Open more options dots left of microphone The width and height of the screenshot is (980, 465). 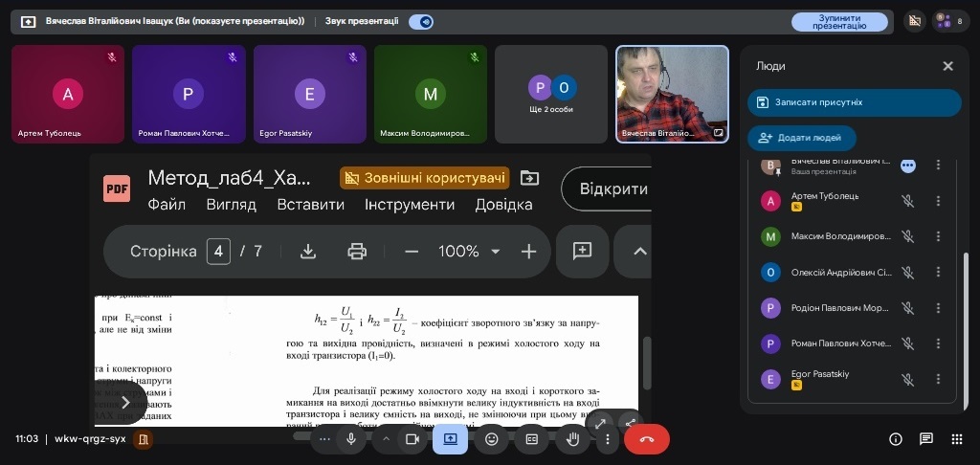pyautogui.click(x=323, y=439)
